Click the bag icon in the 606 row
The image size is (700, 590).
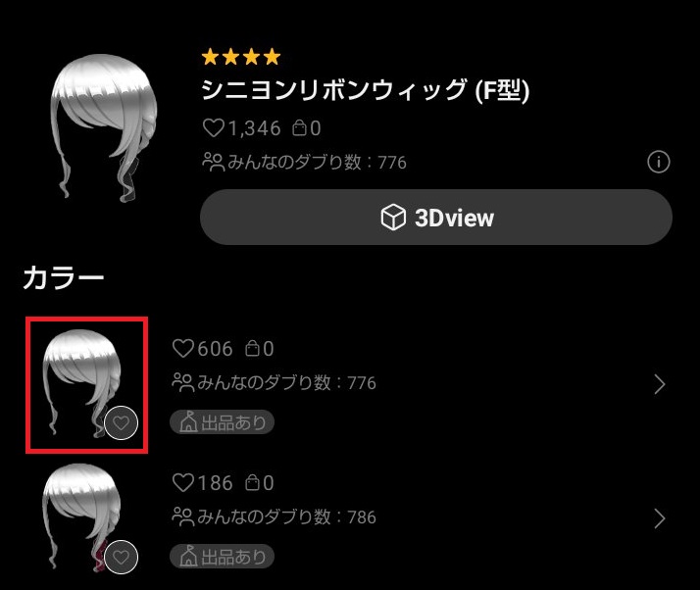coord(252,348)
